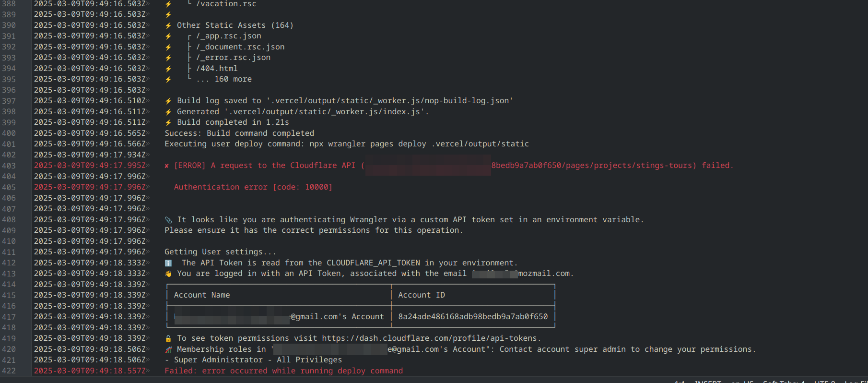Open the dash.cloudflare.com api-tokens URL
The width and height of the screenshot is (868, 383).
430,338
